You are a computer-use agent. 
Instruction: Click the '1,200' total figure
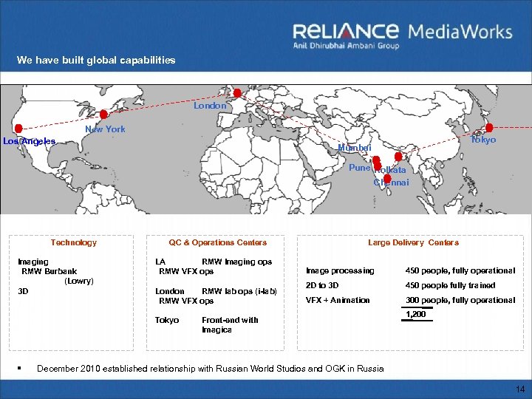415,314
